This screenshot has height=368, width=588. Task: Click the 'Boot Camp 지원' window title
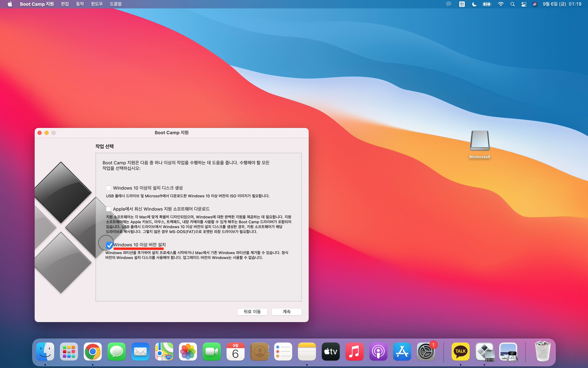(171, 133)
